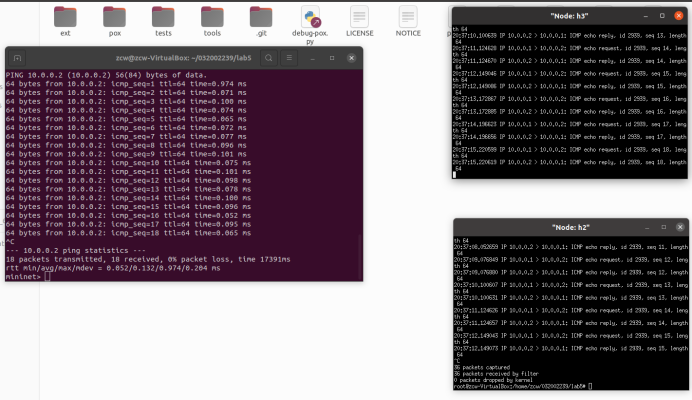Close the Node: h3 window
Screen dimensions: 692x400
pyautogui.click(x=679, y=16)
